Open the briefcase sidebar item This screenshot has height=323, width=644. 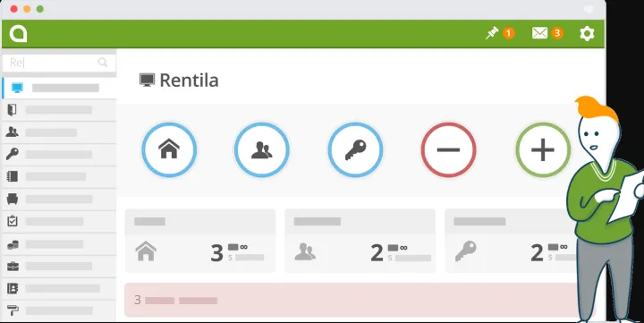(x=59, y=267)
